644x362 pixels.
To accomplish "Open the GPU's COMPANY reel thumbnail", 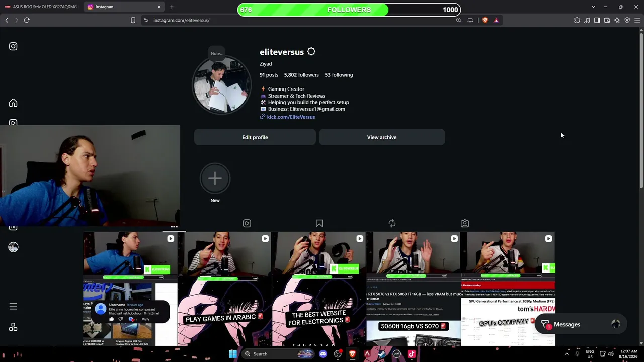I will 508,289.
